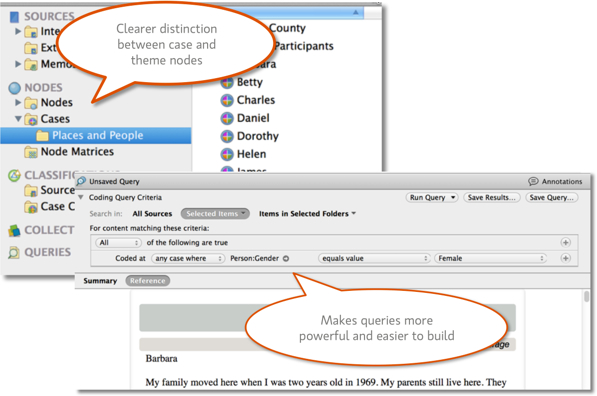
Task: Click the Memos folder icon
Action: pos(31,64)
